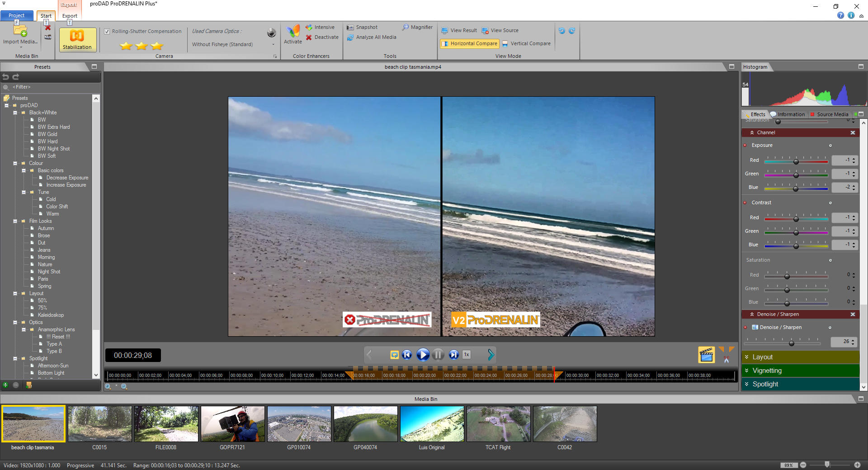
Task: Collapse the Denoise / Sharpen section header
Action: click(752, 314)
